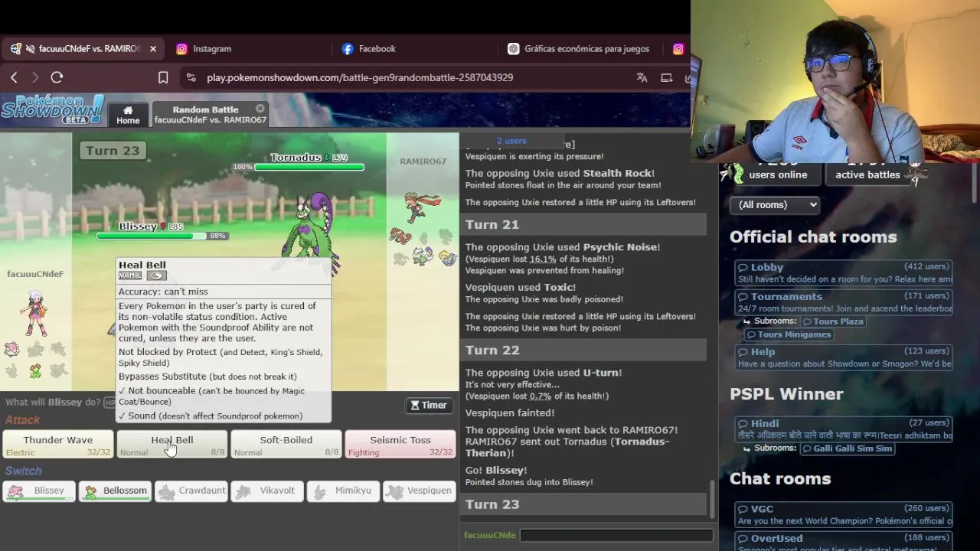Screen dimensions: 980x551
Task: Switch to Bellossom
Action: [115, 491]
